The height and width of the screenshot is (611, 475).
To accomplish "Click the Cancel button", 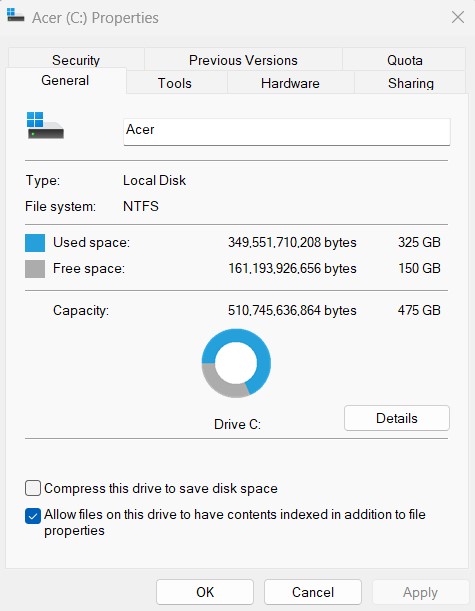I will [x=313, y=592].
